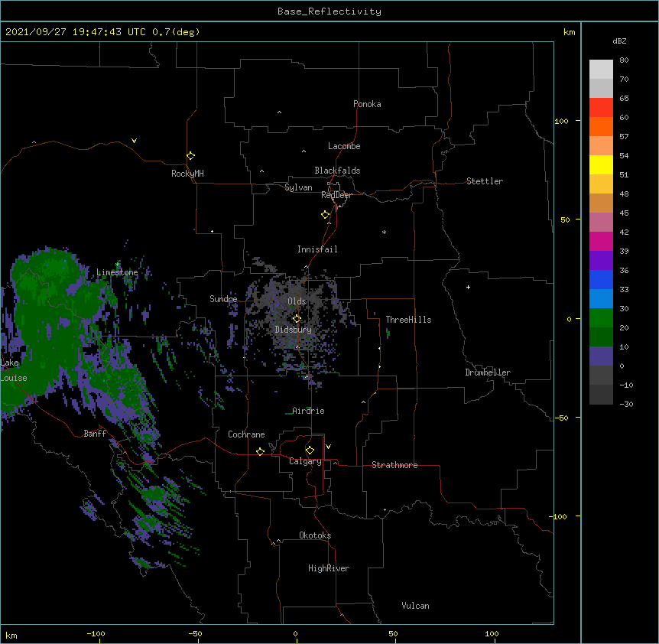Click the Drumheller town label
Image resolution: width=659 pixels, height=644 pixels.
click(488, 372)
